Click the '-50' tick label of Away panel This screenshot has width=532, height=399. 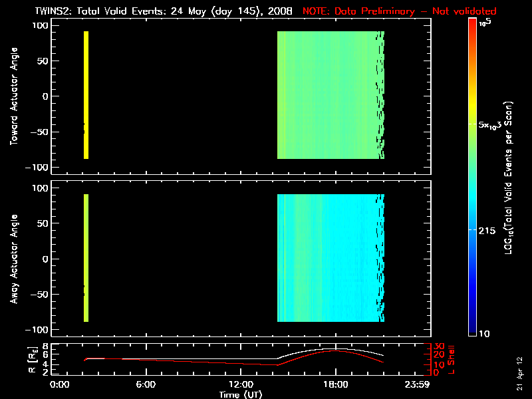pos(39,295)
